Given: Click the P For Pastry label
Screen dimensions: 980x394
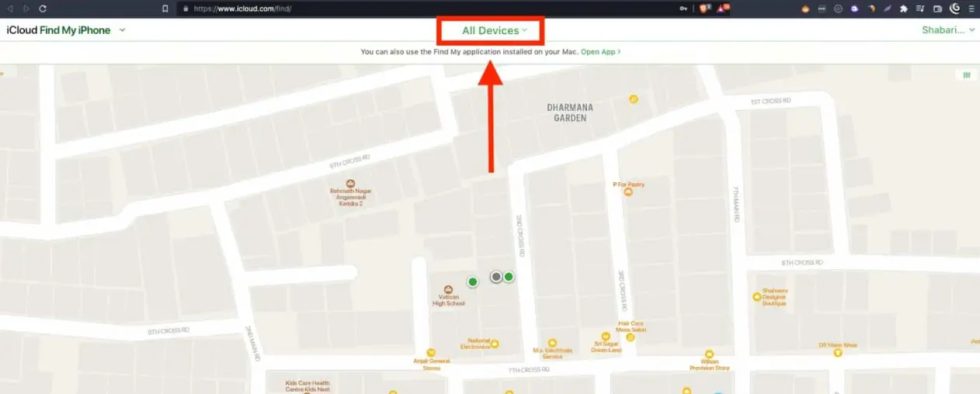Looking at the screenshot, I should point(629,185).
